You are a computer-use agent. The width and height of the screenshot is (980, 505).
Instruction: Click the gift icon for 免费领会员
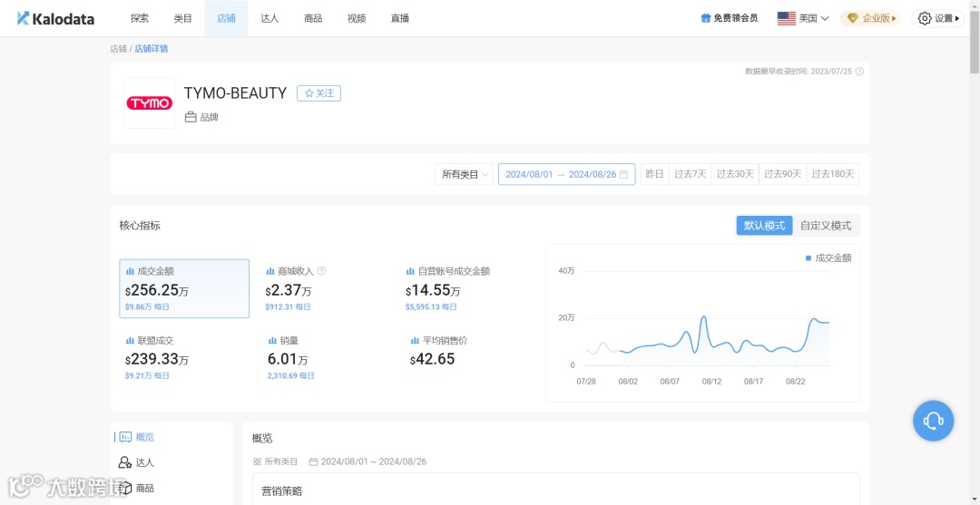706,18
